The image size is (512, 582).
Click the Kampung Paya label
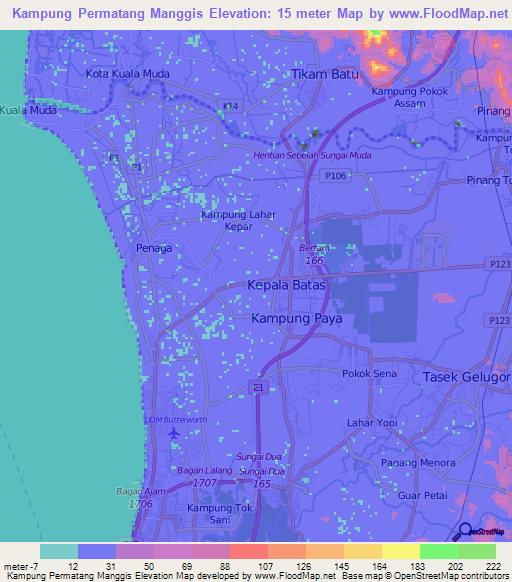pyautogui.click(x=297, y=318)
